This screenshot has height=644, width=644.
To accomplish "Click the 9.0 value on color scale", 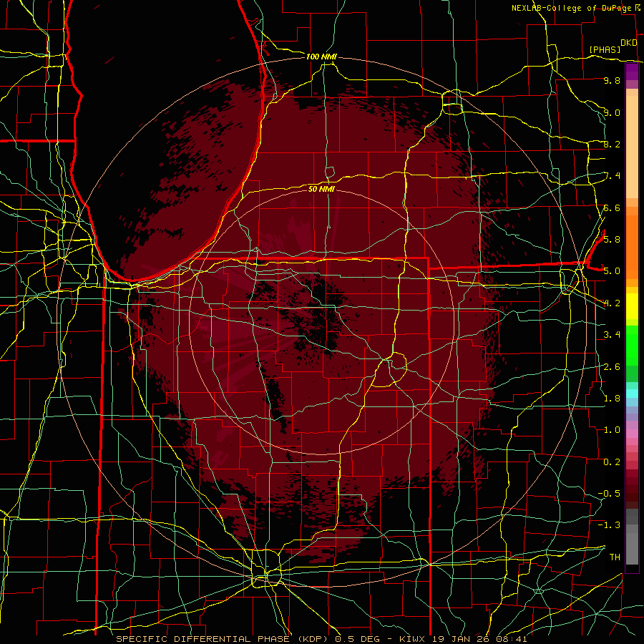I will [x=612, y=112].
